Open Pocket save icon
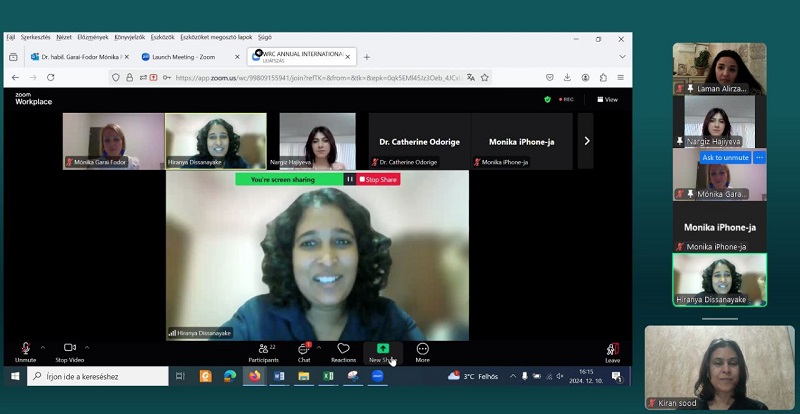The height and width of the screenshot is (414, 800). tap(549, 78)
